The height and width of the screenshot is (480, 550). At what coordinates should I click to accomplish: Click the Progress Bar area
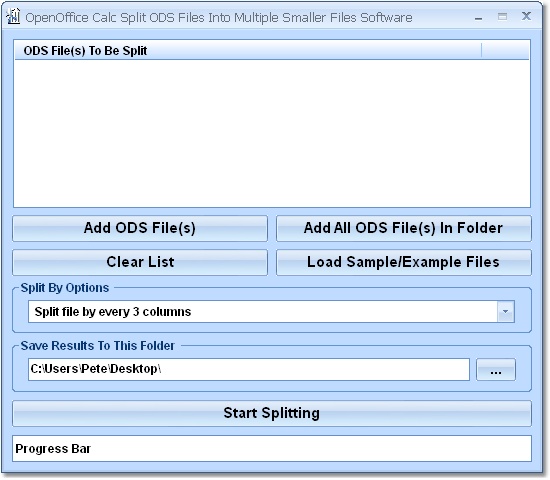[x=272, y=449]
